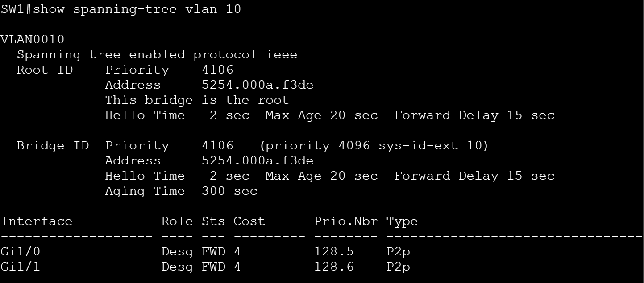Screen dimensions: 644x283
Task: Click the Root ID priority value 4106
Action: (217, 70)
